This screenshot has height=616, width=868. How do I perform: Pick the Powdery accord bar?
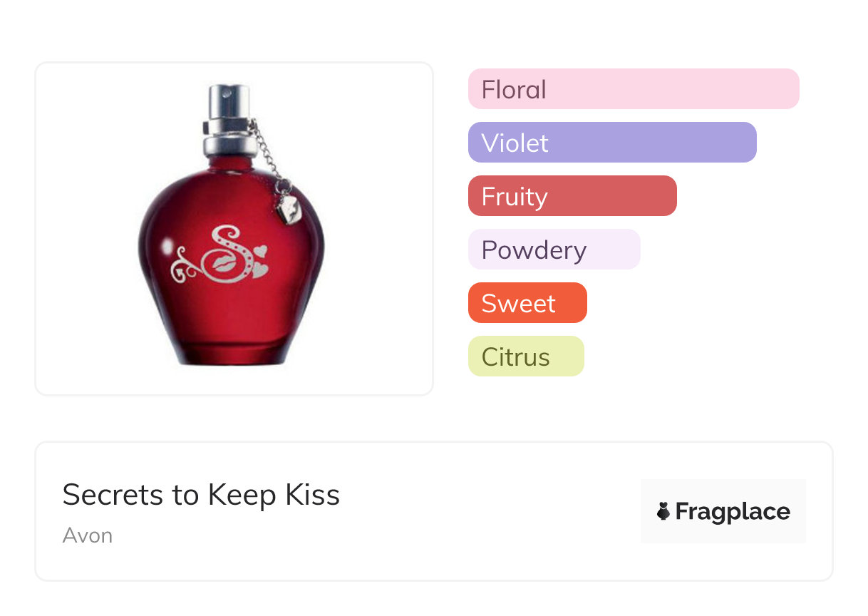(554, 250)
